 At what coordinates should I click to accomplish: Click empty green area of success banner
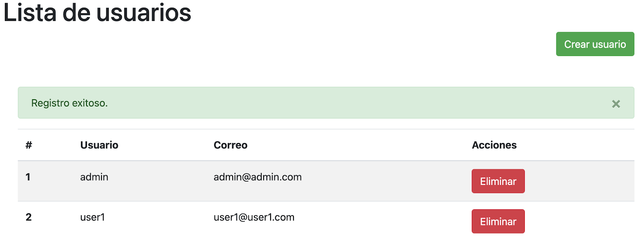click(x=342, y=103)
